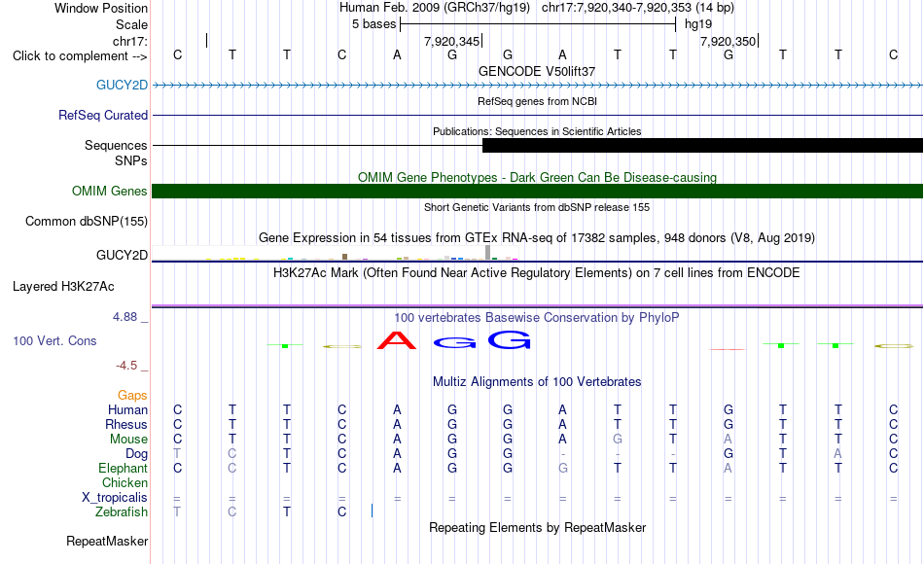Click the Rhesus alignment row label
Viewport: 924px width, 564px height.
coord(126,424)
